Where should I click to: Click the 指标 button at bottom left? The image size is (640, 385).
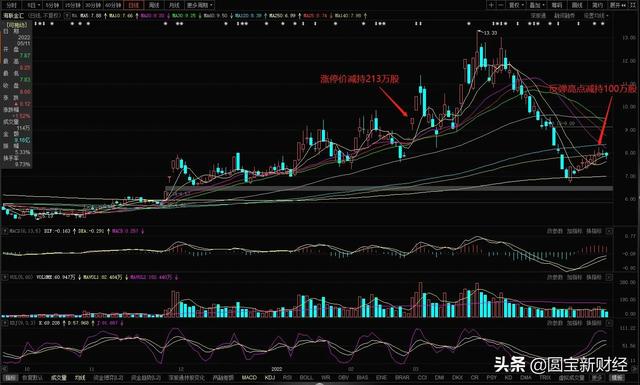11,378
